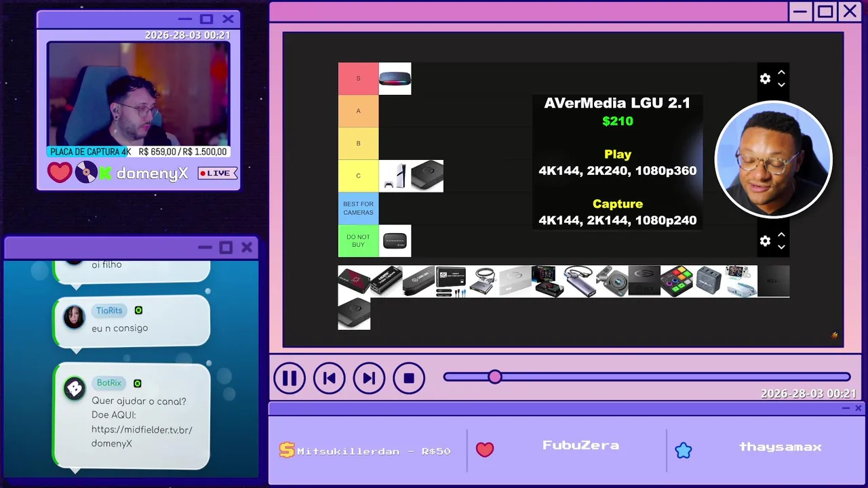Screen dimensions: 868x488
Task: Skip to the previous track
Action: click(x=330, y=378)
